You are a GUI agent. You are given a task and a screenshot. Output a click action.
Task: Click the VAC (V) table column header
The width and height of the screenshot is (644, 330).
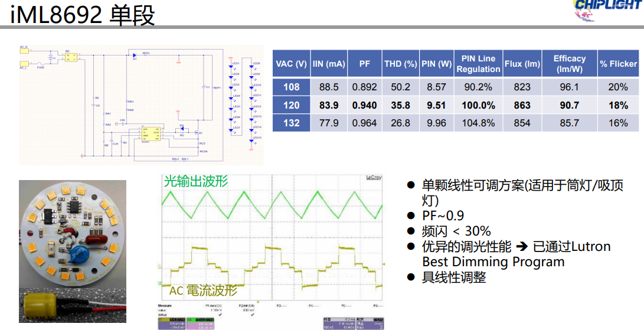pos(291,64)
